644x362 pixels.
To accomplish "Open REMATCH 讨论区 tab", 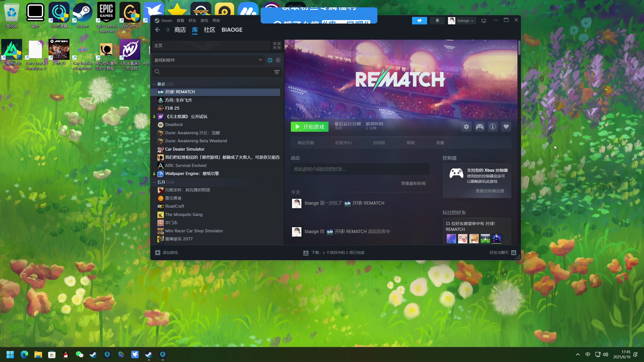I will click(x=379, y=143).
